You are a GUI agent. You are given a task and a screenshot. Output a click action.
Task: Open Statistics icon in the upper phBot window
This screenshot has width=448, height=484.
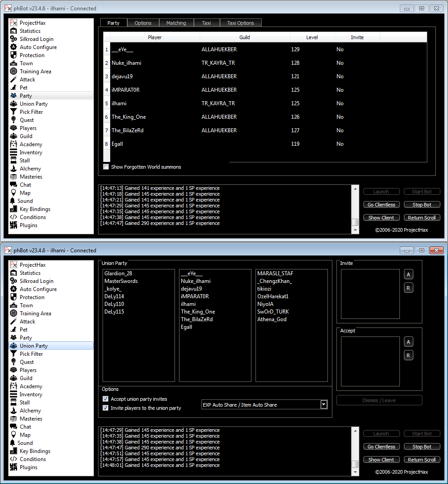(x=13, y=31)
